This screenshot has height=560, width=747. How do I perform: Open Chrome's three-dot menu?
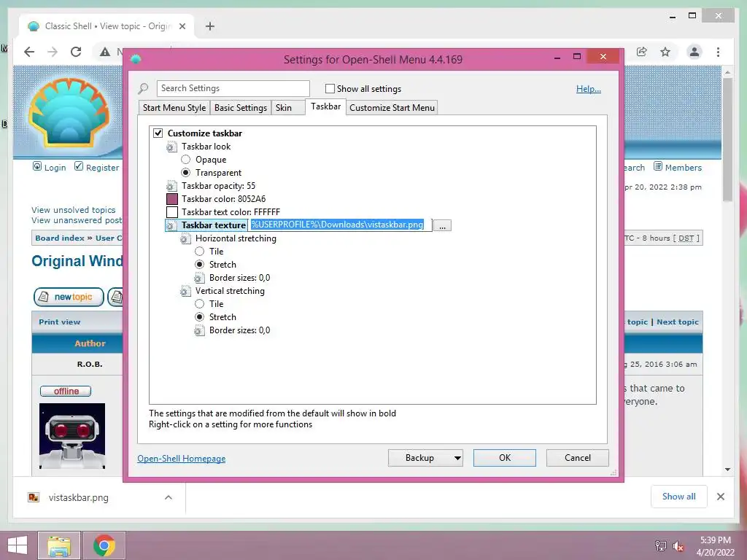718,52
